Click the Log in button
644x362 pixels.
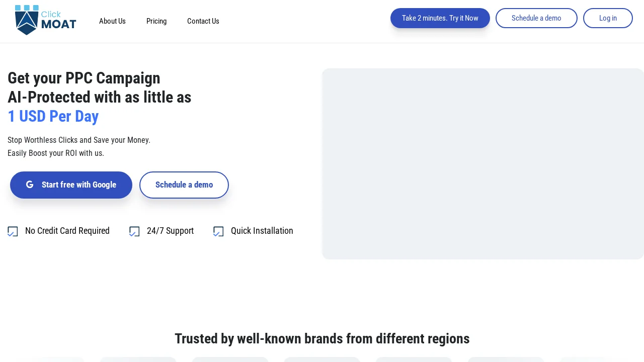608,18
